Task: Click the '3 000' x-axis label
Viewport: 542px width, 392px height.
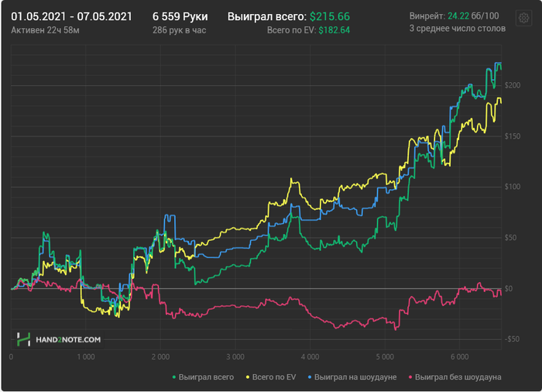Action: [x=235, y=356]
